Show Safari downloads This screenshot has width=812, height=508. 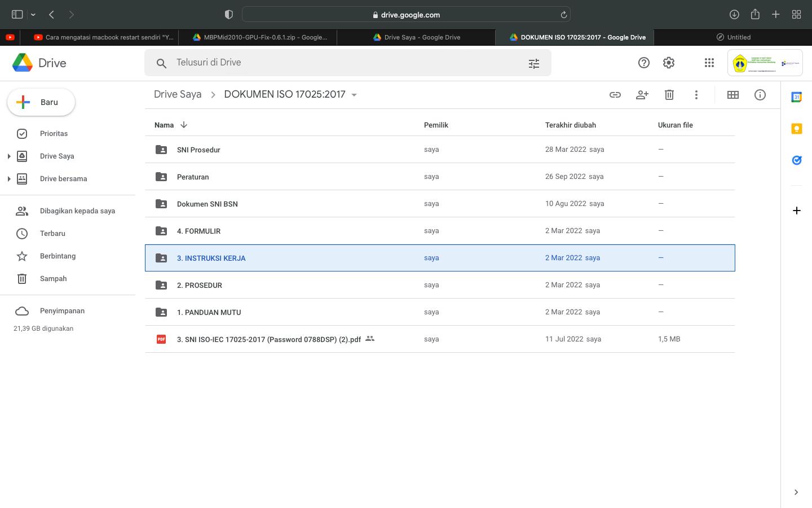point(734,15)
